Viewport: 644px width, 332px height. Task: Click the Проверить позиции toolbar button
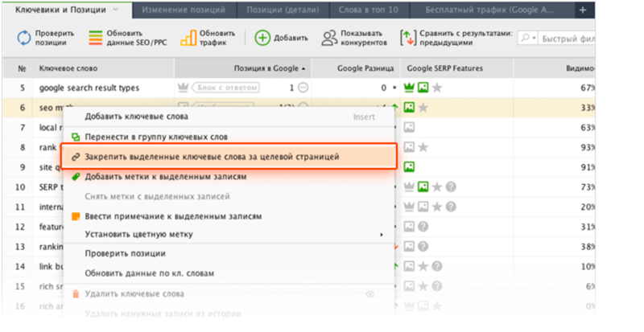click(x=46, y=38)
